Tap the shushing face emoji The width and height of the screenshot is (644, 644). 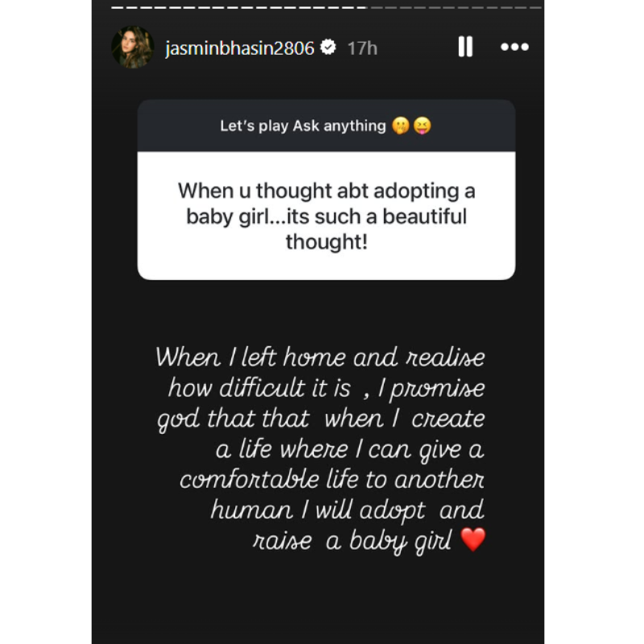400,126
